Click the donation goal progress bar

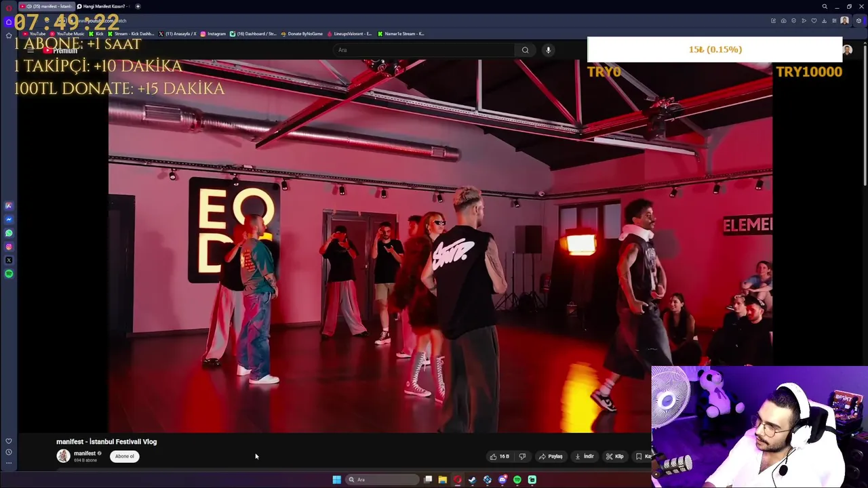pos(715,49)
